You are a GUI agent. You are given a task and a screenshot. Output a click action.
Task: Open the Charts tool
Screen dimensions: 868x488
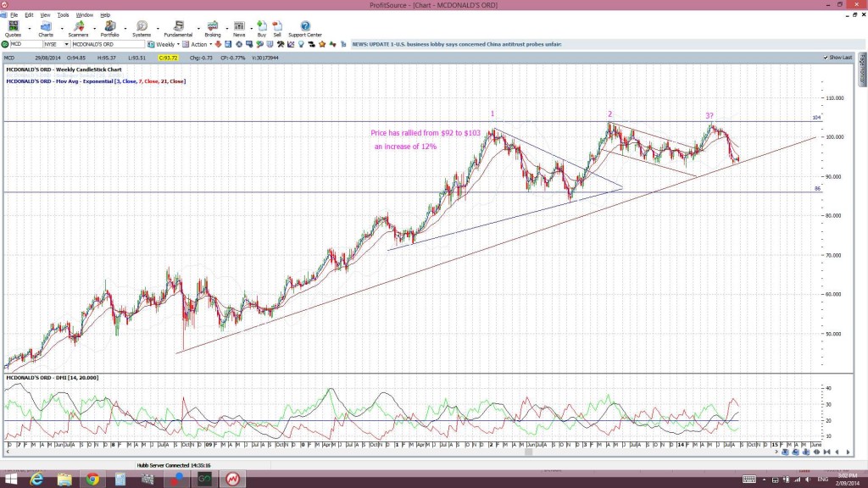(x=46, y=29)
